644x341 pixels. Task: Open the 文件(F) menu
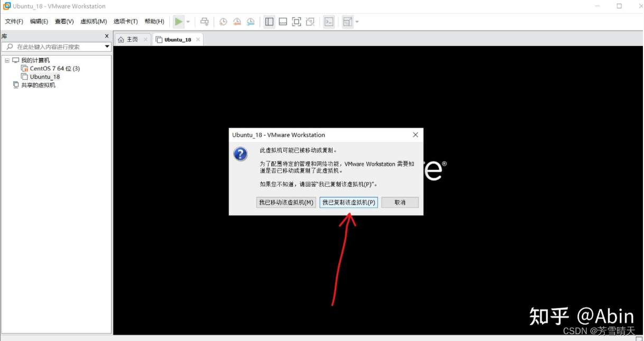14,22
